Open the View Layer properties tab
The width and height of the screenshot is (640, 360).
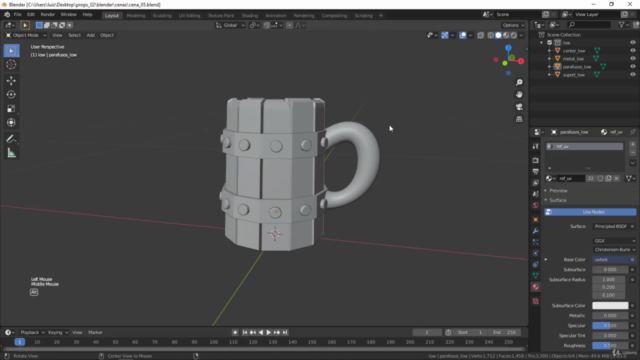pos(536,183)
